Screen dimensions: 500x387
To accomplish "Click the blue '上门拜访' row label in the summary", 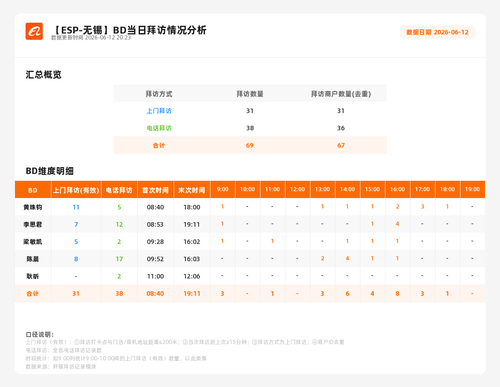I will [159, 111].
